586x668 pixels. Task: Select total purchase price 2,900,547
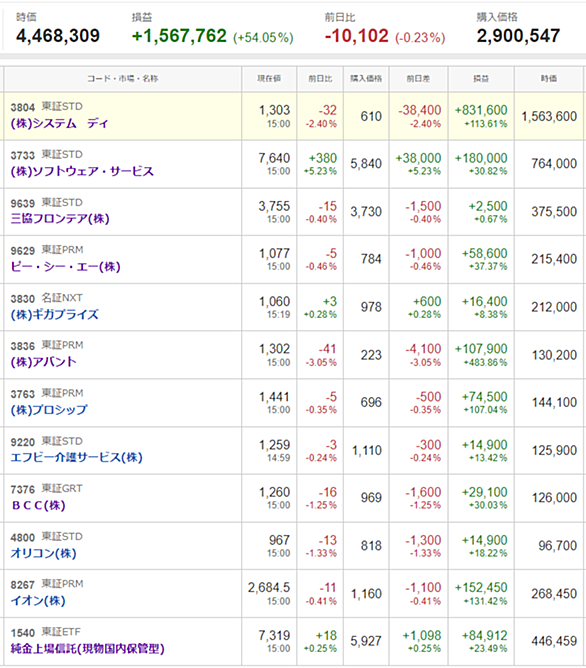518,35
